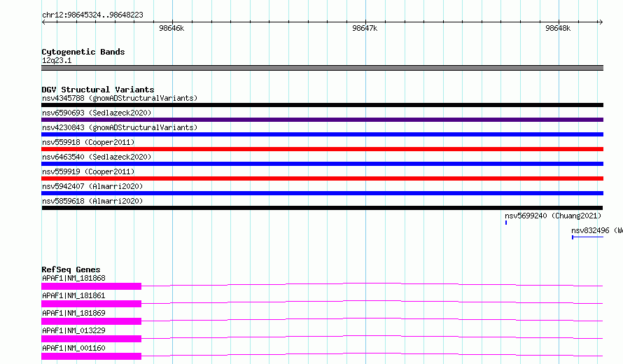
Task: Click the black nsv5859618 variant bar
Action: point(322,208)
